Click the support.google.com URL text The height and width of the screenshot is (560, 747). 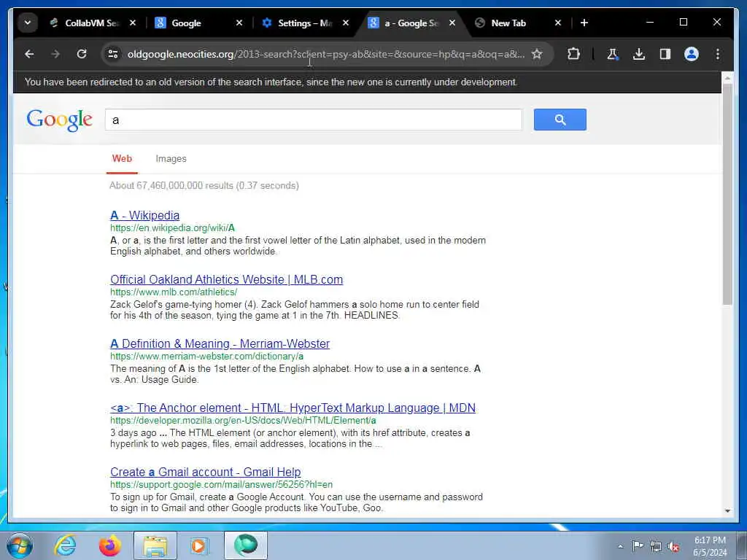[x=221, y=485]
